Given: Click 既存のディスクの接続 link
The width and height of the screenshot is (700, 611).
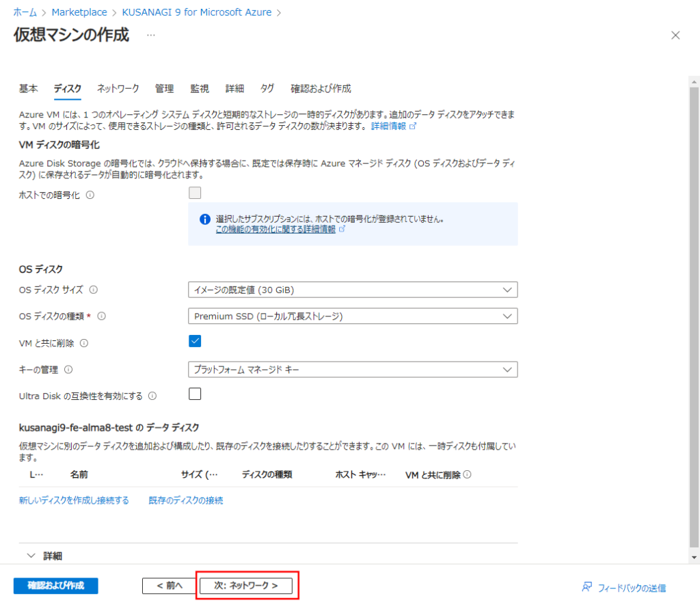Looking at the screenshot, I should [186, 500].
